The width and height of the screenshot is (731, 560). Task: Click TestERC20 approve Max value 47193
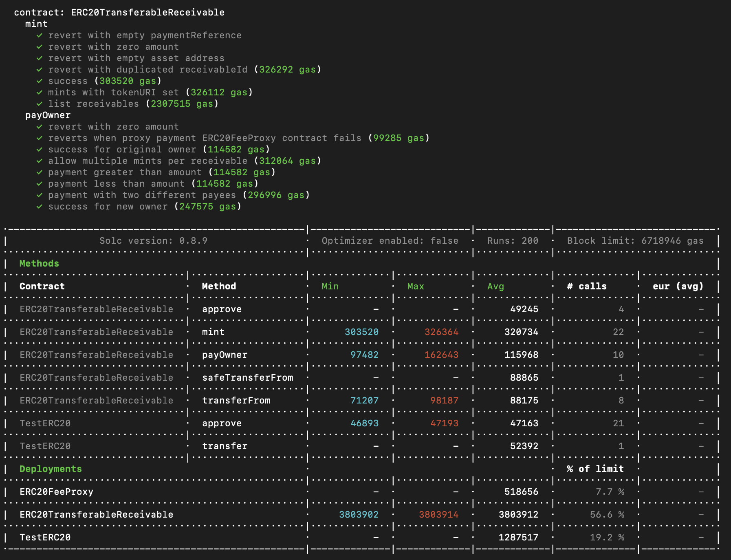coord(444,423)
